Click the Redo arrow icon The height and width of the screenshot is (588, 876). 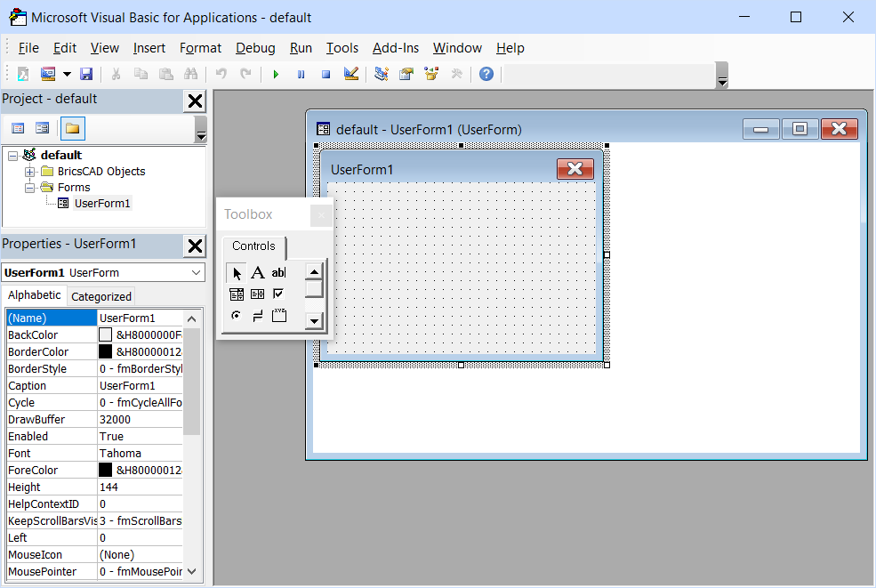click(245, 74)
